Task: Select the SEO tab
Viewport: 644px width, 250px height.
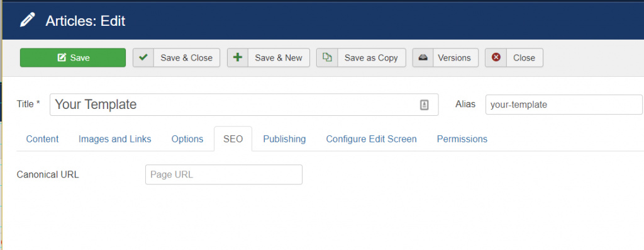Action: (x=233, y=139)
